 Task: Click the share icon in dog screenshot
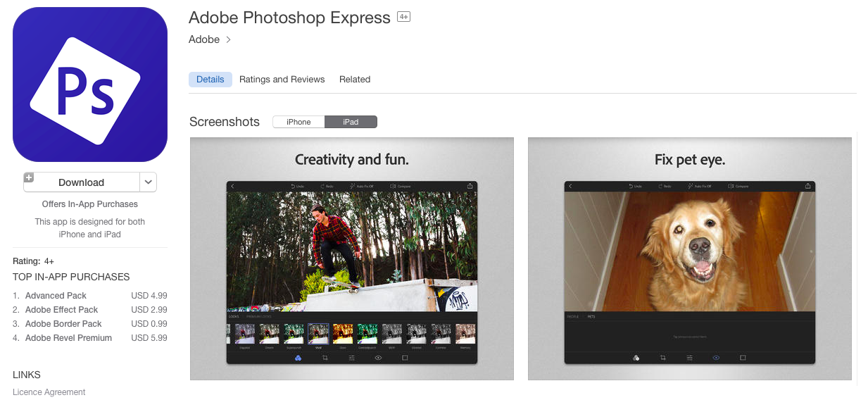click(x=808, y=186)
